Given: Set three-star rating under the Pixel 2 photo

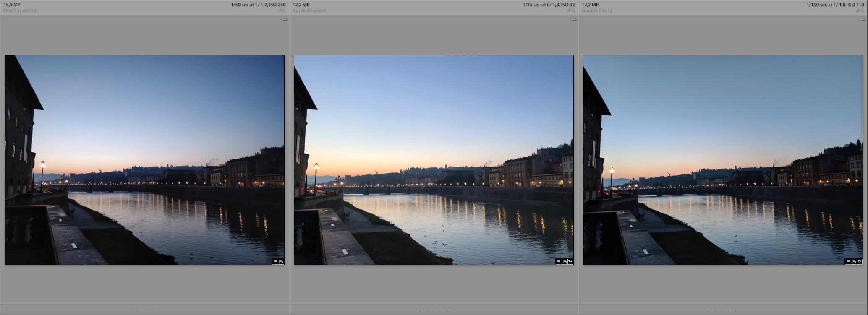Looking at the screenshot, I should point(722,310).
